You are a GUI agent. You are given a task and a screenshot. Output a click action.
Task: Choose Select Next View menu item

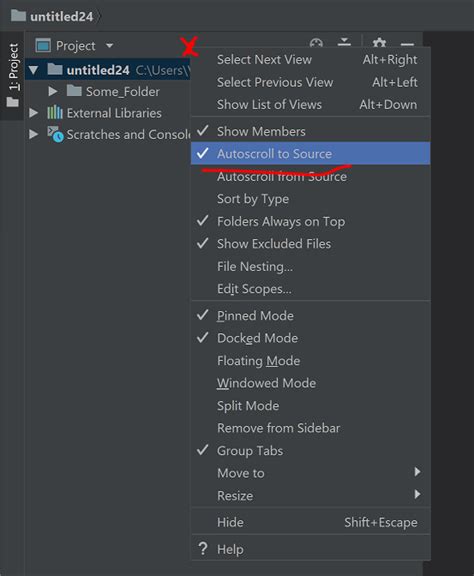[x=310, y=60]
